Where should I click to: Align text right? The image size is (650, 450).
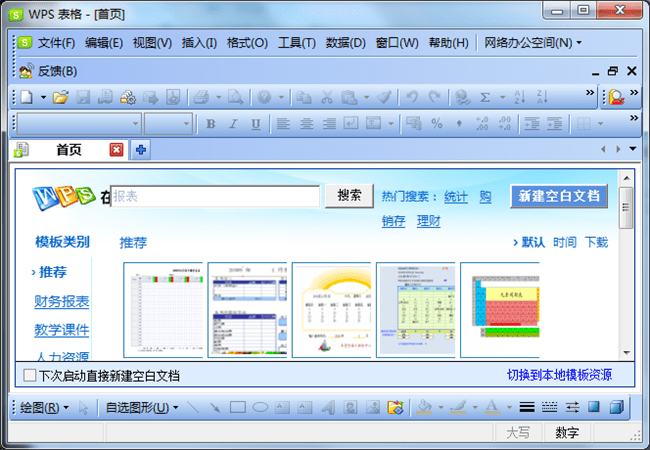pos(329,123)
